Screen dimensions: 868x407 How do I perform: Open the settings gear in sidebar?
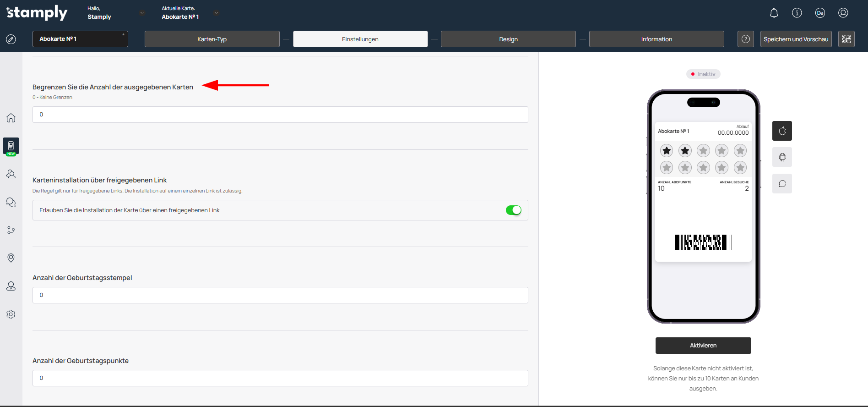click(x=11, y=314)
